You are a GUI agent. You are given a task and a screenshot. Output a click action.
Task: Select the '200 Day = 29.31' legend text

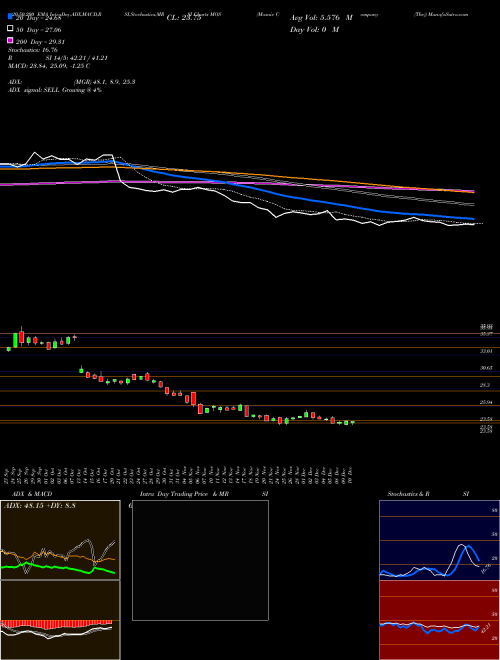click(x=40, y=42)
